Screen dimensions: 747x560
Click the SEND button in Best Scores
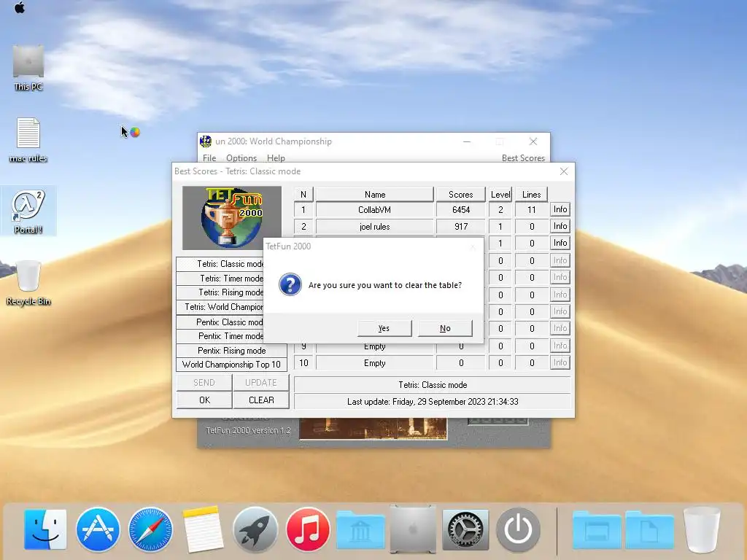pyautogui.click(x=204, y=382)
